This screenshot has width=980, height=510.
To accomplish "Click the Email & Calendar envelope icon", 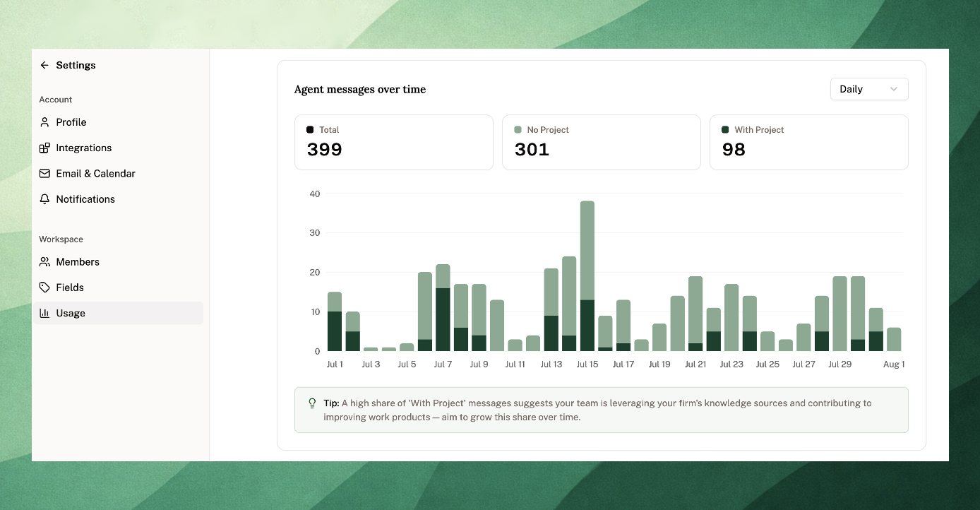I will [44, 173].
